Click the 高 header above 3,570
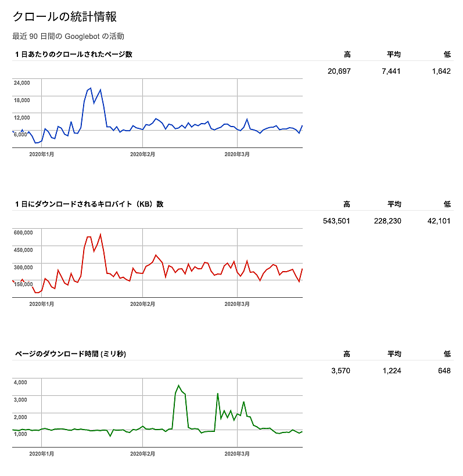Viewport: 463px width, 476px height. pyautogui.click(x=347, y=354)
